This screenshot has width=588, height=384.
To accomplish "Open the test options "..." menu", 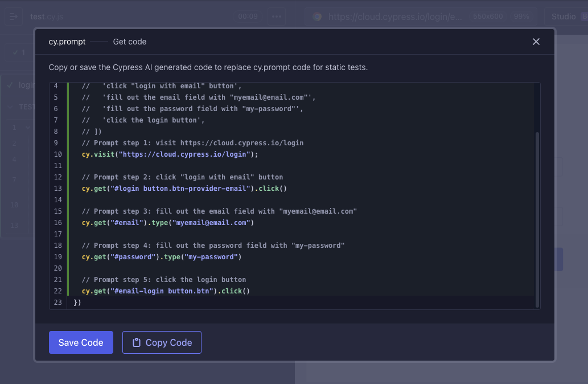I will point(277,17).
